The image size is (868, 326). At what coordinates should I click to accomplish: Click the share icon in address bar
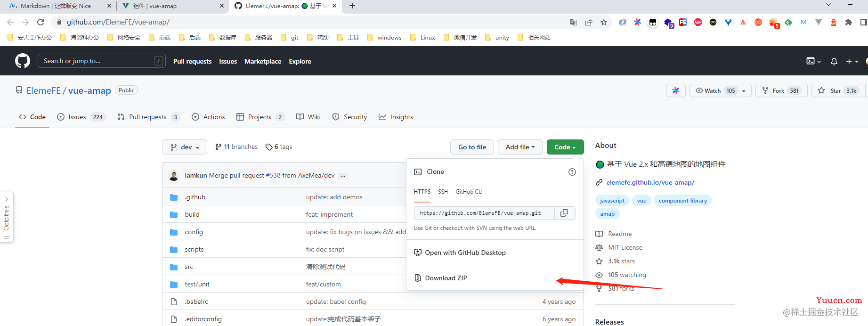pos(589,22)
